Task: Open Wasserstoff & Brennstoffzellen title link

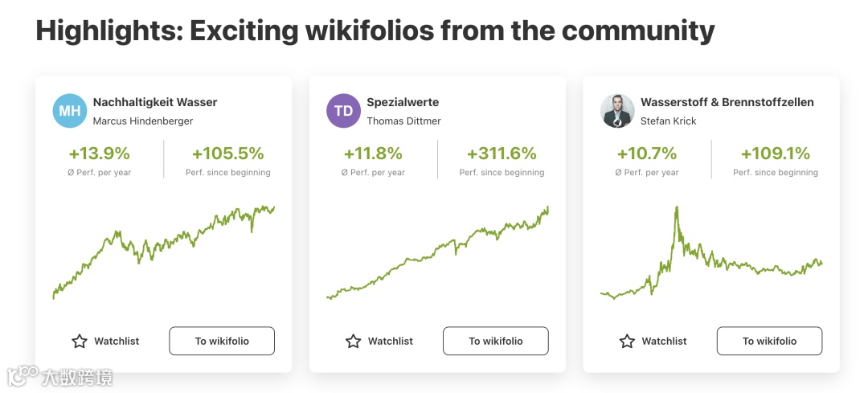Action: tap(727, 102)
